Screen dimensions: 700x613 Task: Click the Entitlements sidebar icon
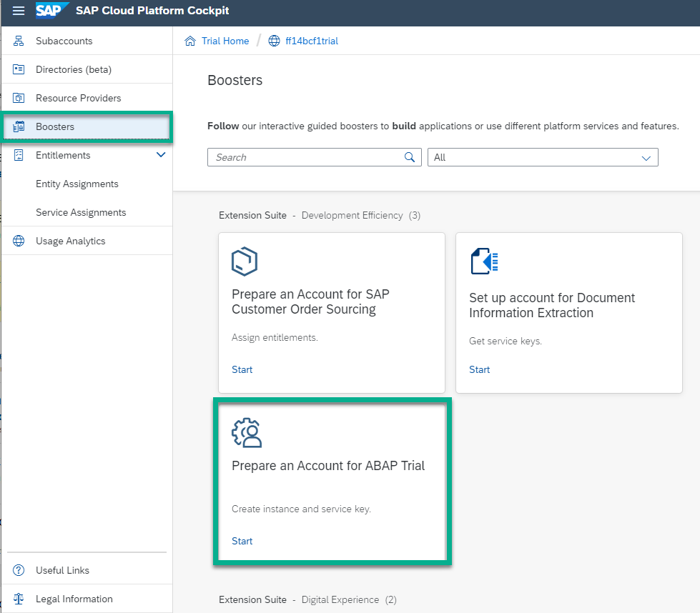pyautogui.click(x=19, y=155)
